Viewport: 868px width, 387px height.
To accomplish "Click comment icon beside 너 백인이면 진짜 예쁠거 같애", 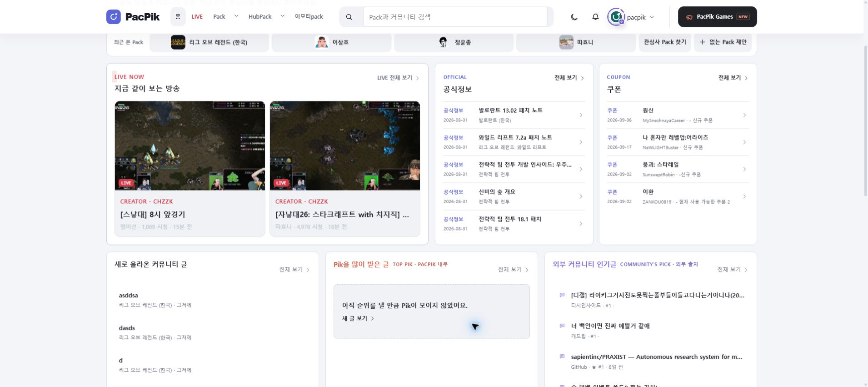I will [562, 326].
